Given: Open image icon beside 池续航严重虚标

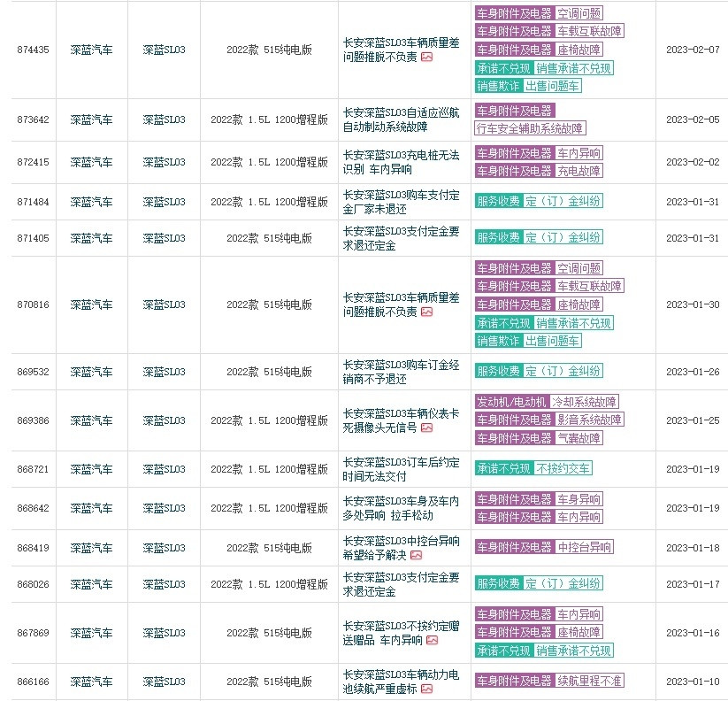Looking at the screenshot, I should pyautogui.click(x=426, y=689).
